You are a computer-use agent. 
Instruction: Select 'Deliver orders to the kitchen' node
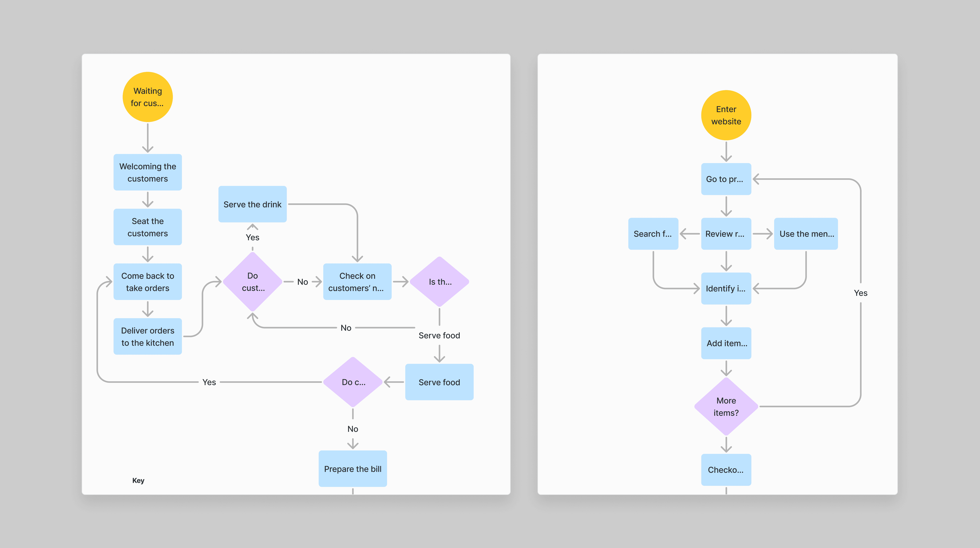tap(148, 336)
